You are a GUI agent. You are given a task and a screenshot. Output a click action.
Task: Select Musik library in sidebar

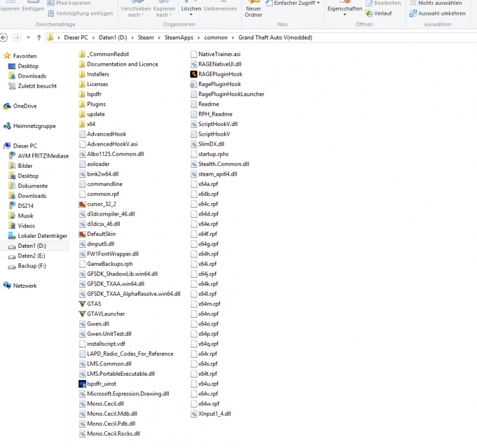point(21,216)
